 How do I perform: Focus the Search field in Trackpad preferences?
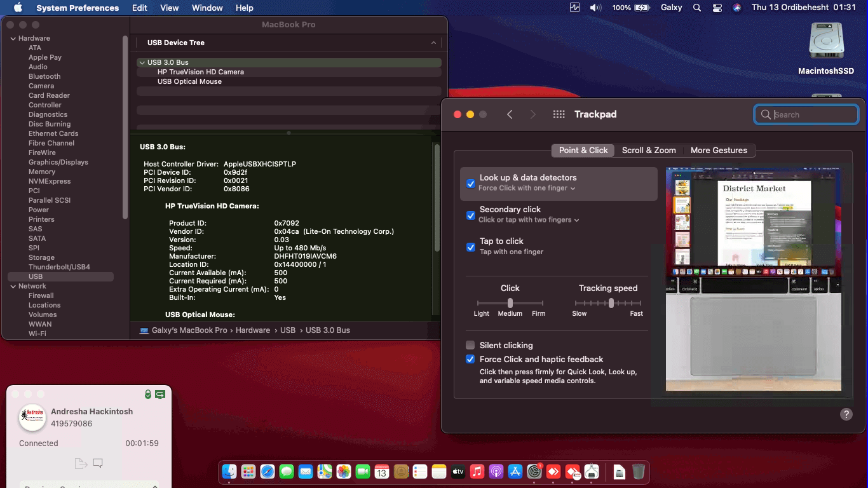click(x=806, y=114)
